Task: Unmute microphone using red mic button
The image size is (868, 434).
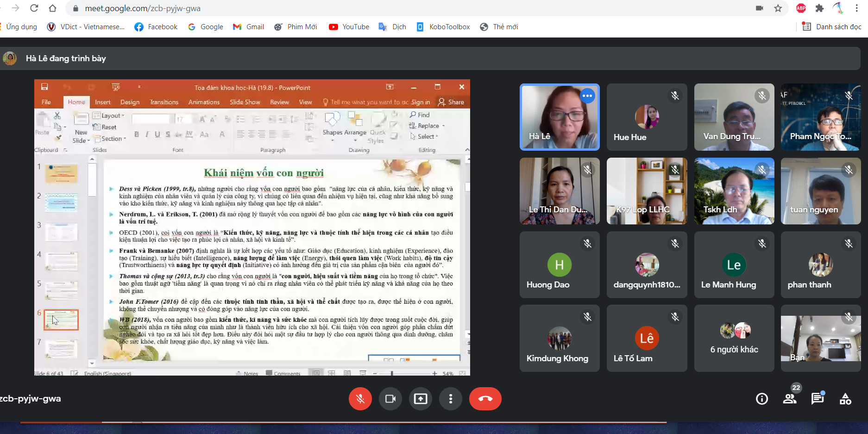Action: point(360,399)
